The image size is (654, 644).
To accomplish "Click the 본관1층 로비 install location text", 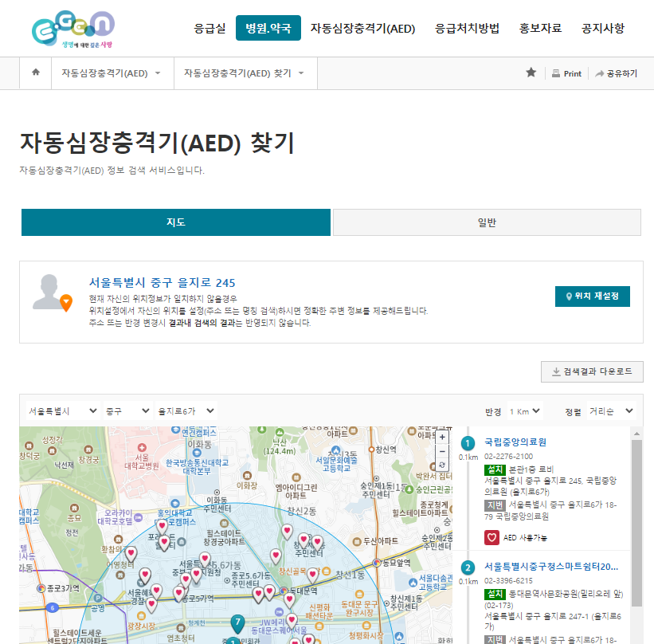I will (x=531, y=469).
